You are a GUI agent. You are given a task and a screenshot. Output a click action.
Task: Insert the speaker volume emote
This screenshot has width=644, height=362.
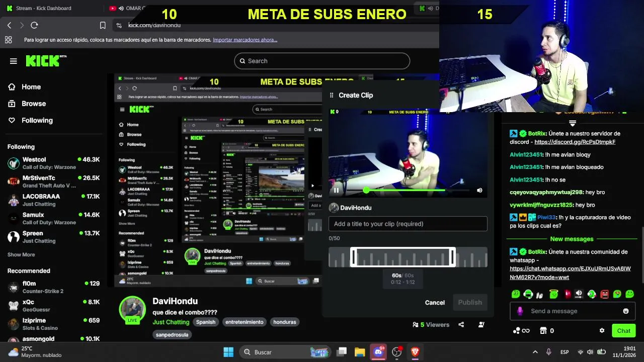pyautogui.click(x=579, y=294)
